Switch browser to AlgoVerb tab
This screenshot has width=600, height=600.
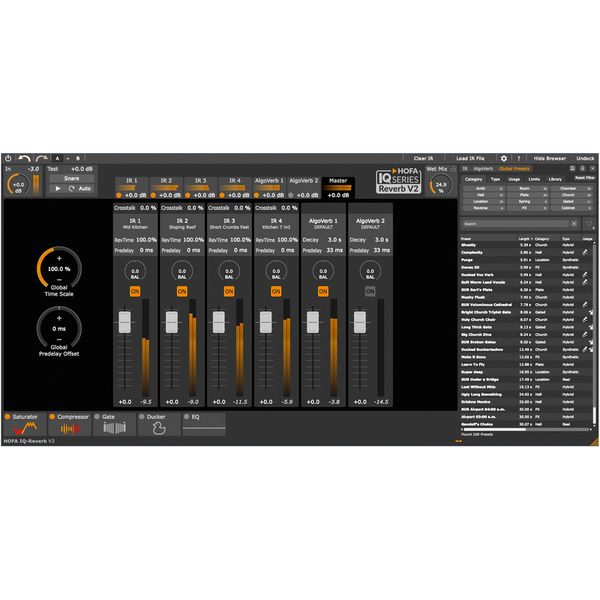(483, 169)
